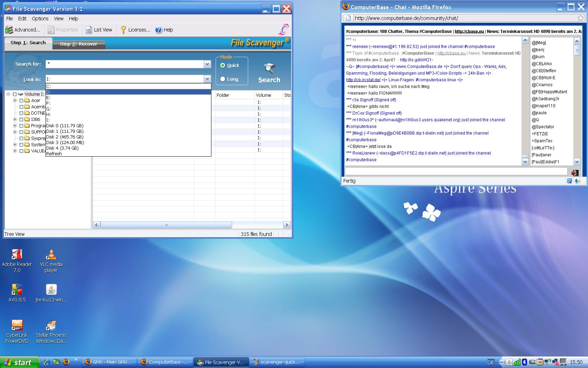
Task: Switch to the ComputerBase taskbar button
Action: coord(165,362)
